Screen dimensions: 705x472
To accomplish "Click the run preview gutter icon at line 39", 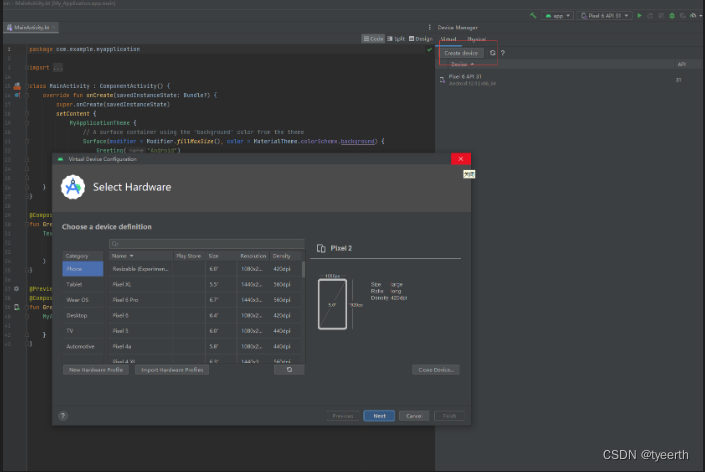I will click(x=17, y=307).
